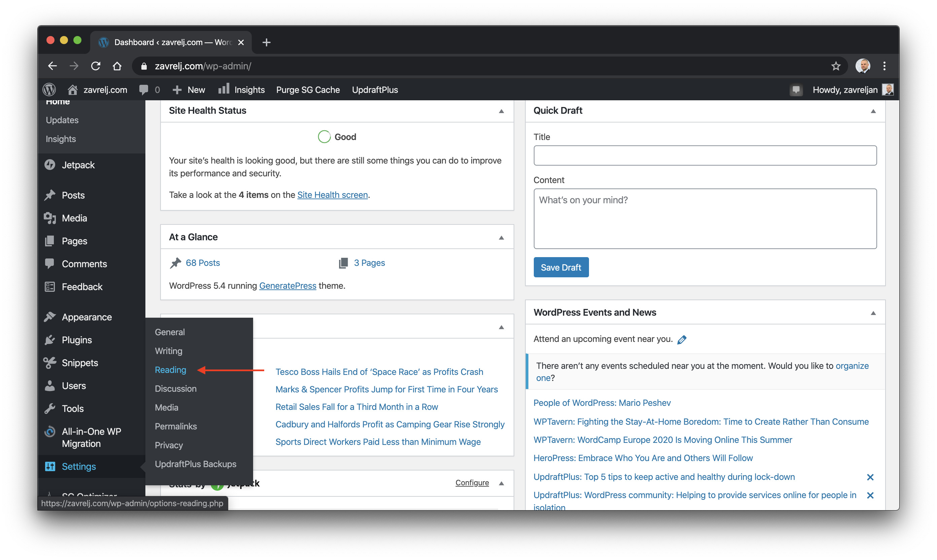This screenshot has height=560, width=937.
Task: Open the 3 Pages link
Action: pos(369,262)
